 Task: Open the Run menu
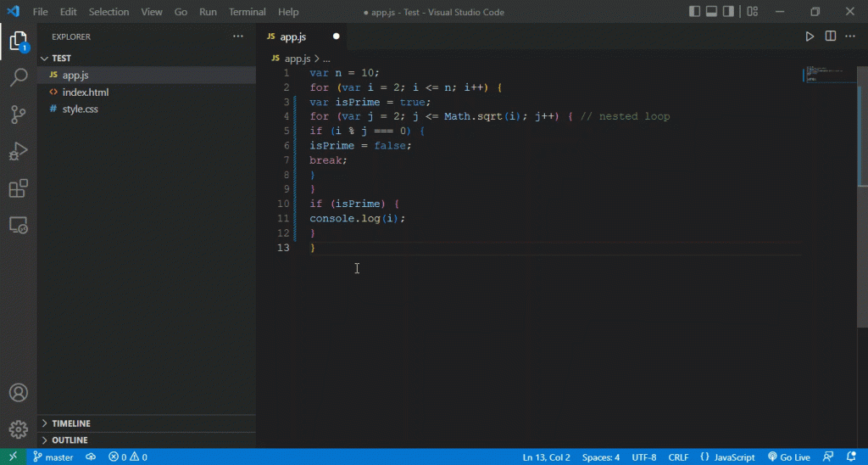[x=209, y=12]
